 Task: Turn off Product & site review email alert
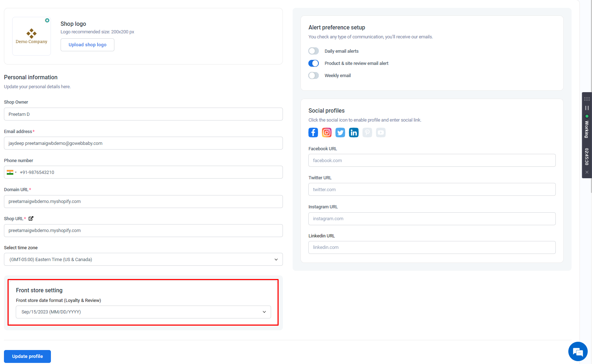[314, 63]
